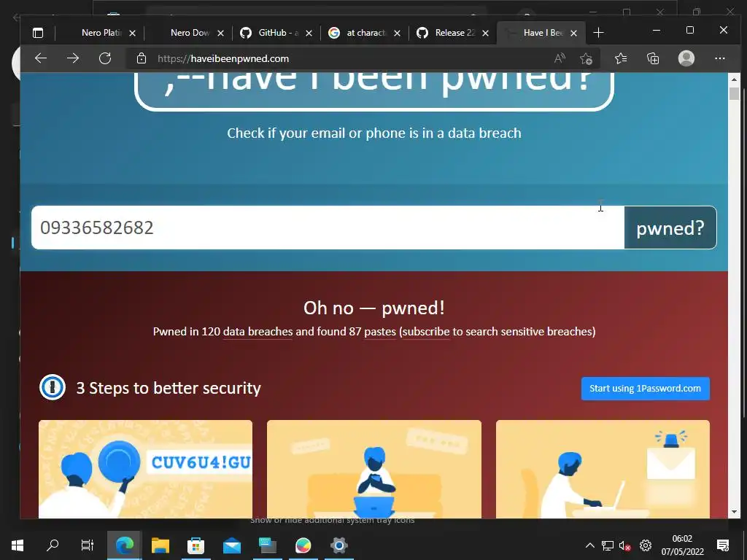Show hidden system tray icons chevron
The height and width of the screenshot is (560, 747).
tap(589, 545)
